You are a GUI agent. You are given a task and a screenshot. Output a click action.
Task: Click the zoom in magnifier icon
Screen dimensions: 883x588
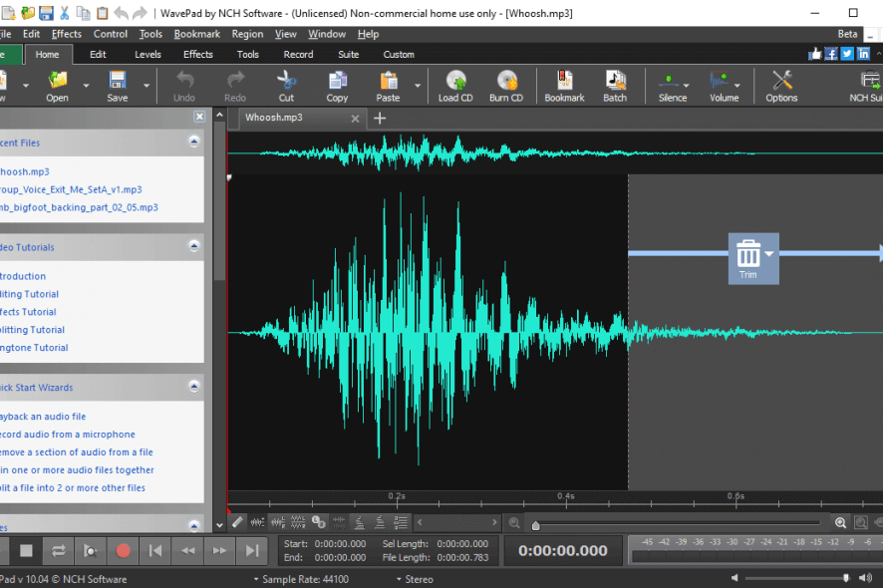[x=841, y=522]
